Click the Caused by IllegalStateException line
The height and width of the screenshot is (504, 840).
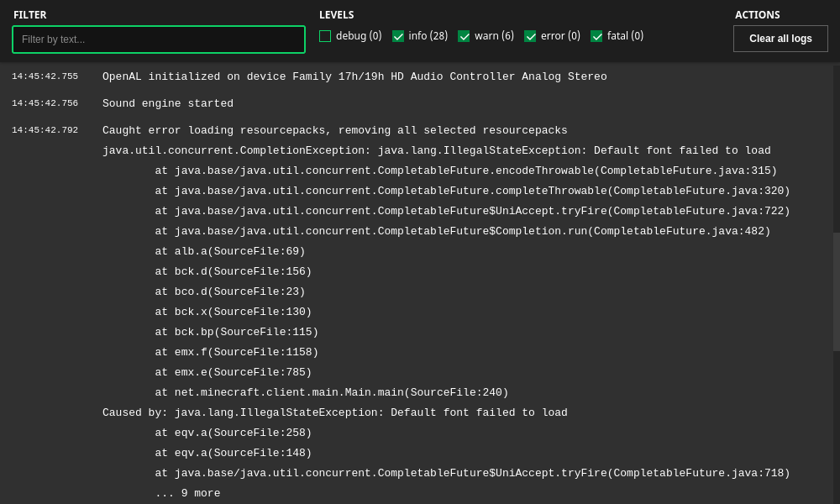[x=335, y=412]
